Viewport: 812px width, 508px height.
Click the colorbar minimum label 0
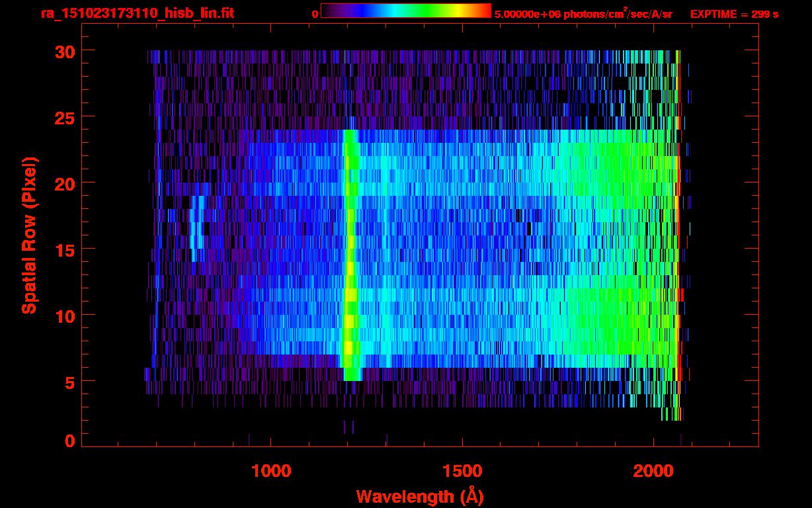click(315, 14)
